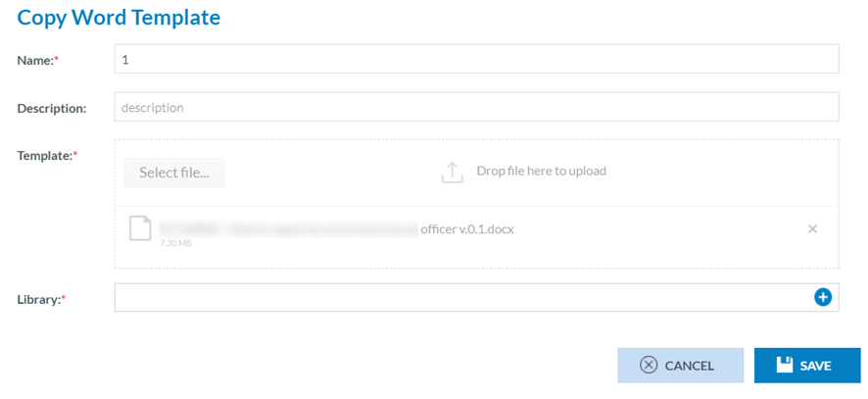Viewport: 868px width, 399px height.
Task: Remove the uploaded docx file with X
Action: tap(812, 228)
